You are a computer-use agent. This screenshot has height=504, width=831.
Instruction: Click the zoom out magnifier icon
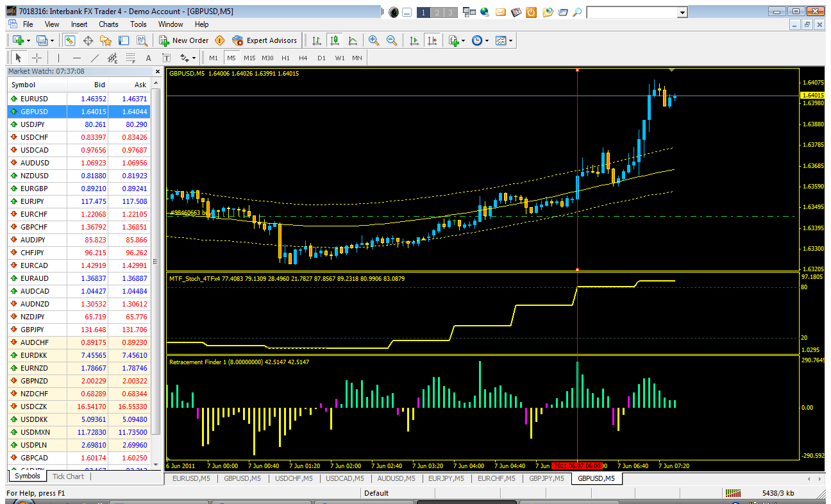click(x=391, y=40)
